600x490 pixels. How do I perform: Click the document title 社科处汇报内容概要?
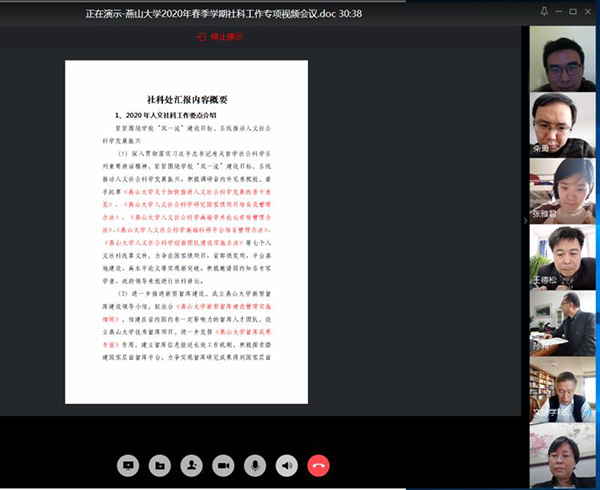point(187,99)
